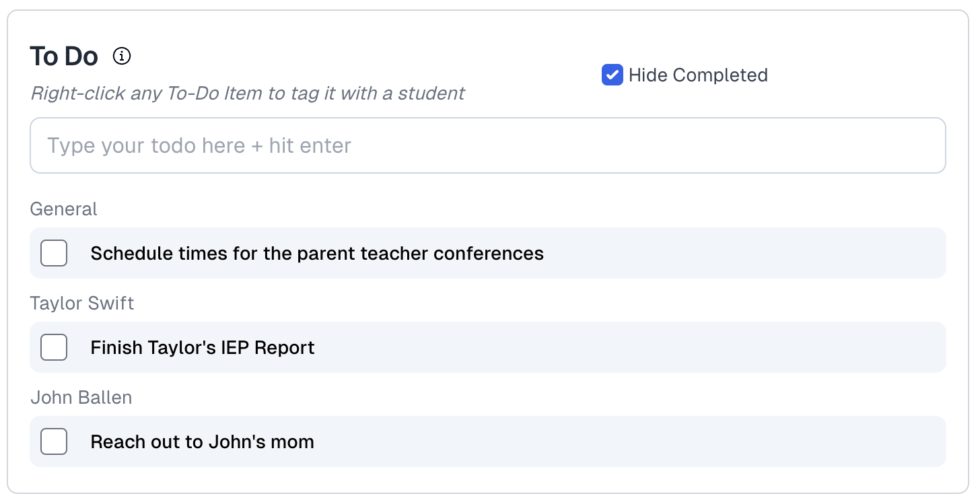The width and height of the screenshot is (980, 502).
Task: Click the General group heading
Action: pos(64,209)
